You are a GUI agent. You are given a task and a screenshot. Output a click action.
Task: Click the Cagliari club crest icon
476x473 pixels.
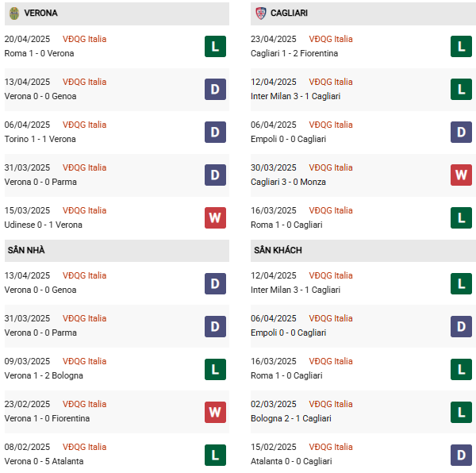[x=261, y=13]
